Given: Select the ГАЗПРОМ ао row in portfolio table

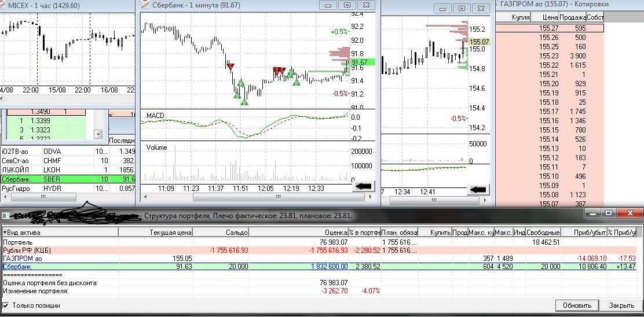Looking at the screenshot, I should tap(319, 259).
